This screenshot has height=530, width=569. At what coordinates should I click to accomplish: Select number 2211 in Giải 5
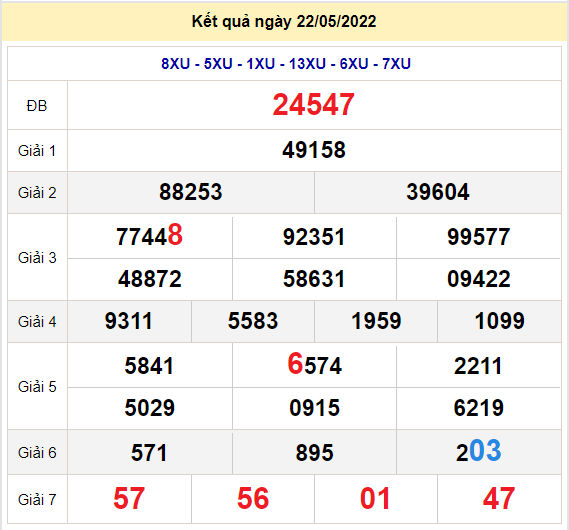tap(478, 366)
